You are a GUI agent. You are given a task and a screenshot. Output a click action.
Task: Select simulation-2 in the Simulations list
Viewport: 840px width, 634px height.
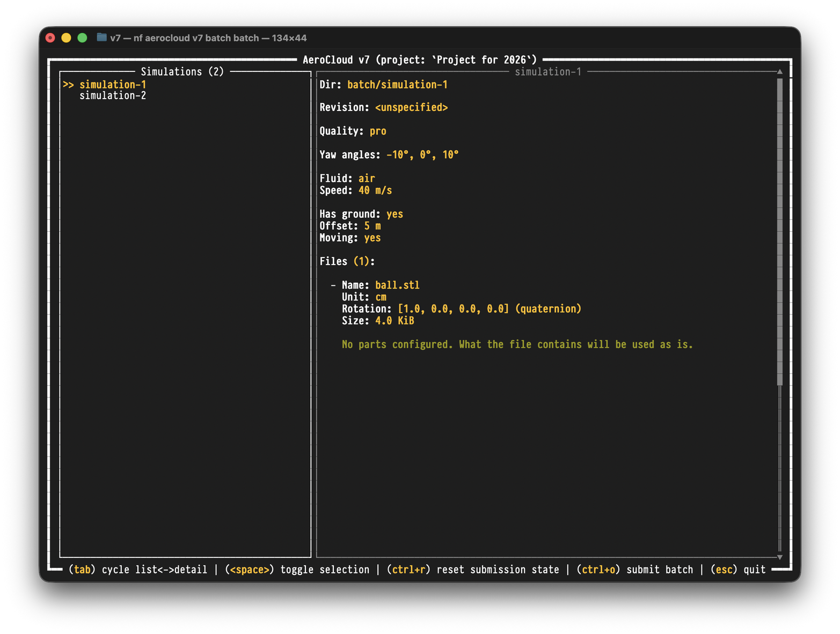[113, 96]
